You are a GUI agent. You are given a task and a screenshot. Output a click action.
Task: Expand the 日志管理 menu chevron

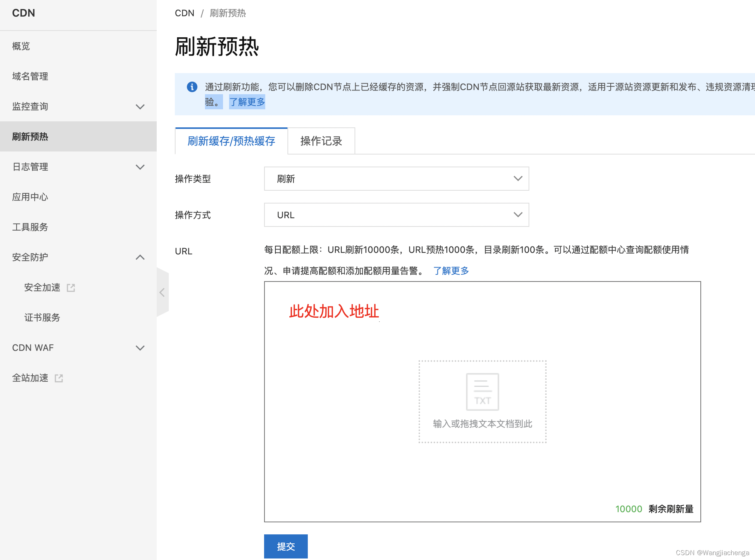140,167
